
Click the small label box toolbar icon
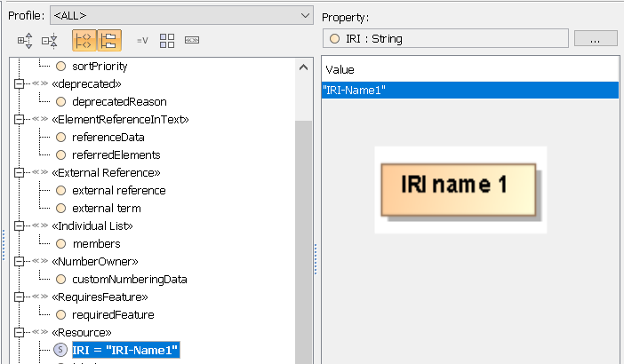click(x=191, y=40)
